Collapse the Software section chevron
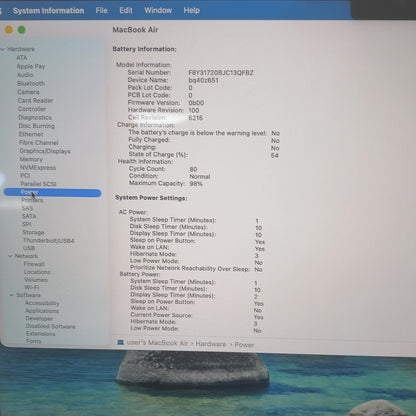Screen dimensions: 416x416 (x=12, y=295)
